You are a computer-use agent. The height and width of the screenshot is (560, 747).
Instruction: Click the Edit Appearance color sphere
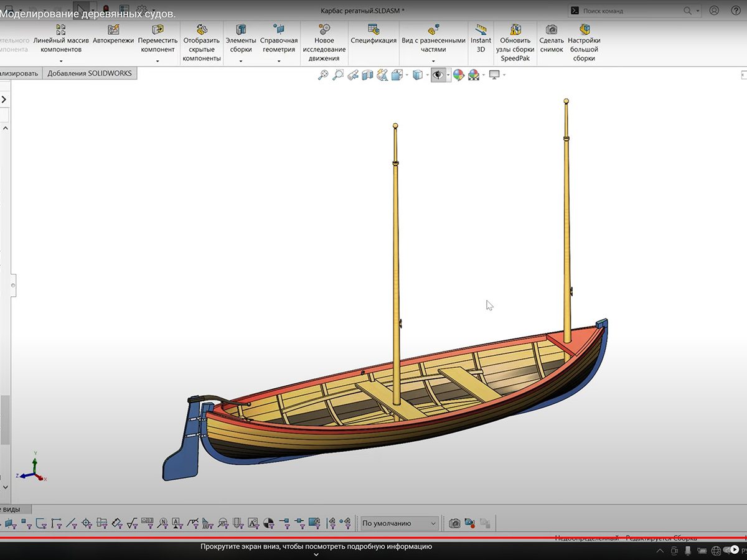(458, 75)
